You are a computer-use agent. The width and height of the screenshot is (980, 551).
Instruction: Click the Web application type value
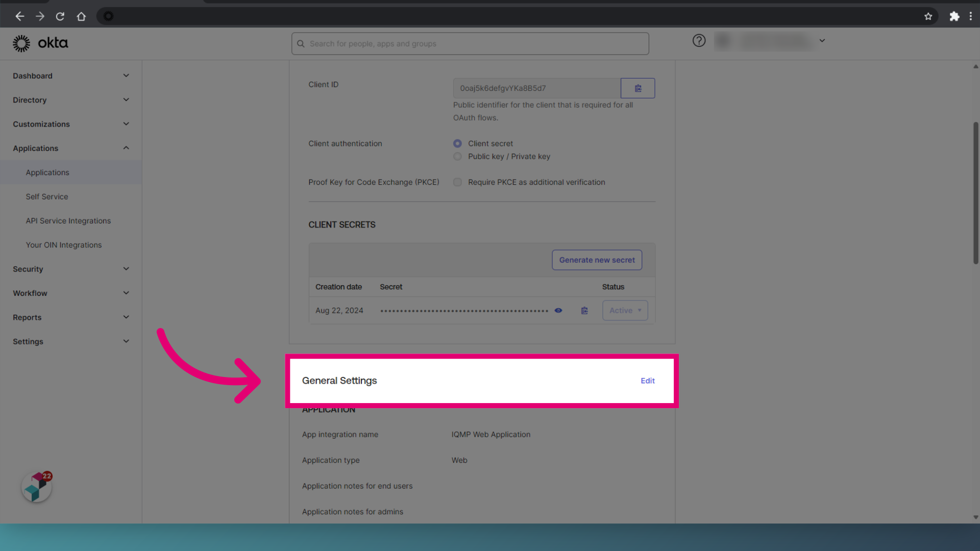tap(459, 460)
